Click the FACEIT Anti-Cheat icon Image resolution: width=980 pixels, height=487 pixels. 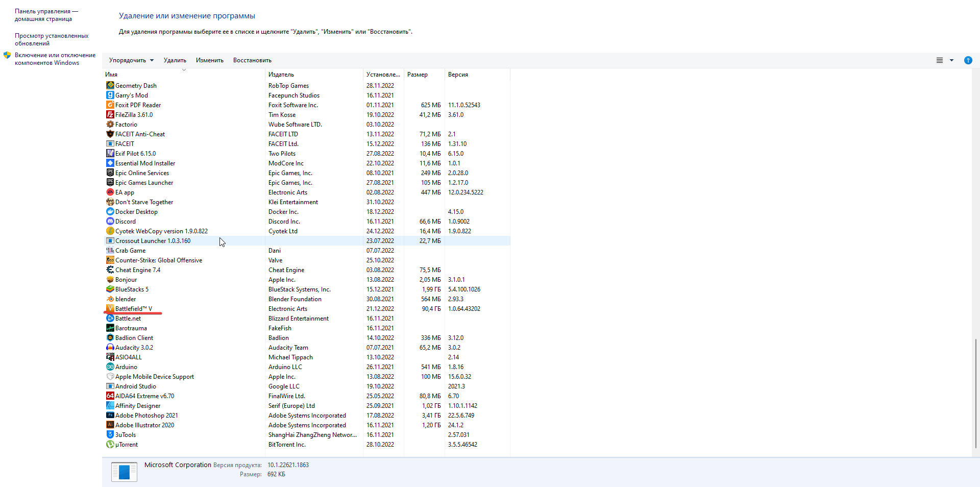[x=110, y=134]
